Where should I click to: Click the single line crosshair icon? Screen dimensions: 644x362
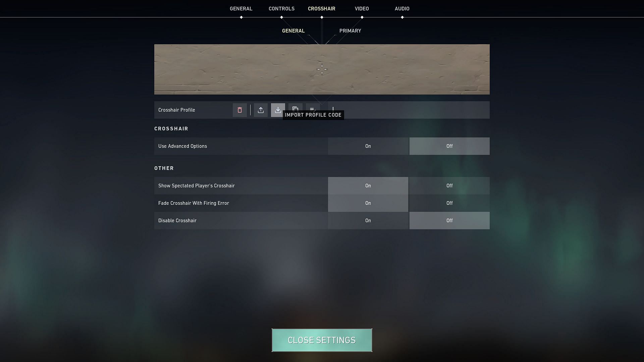333,110
